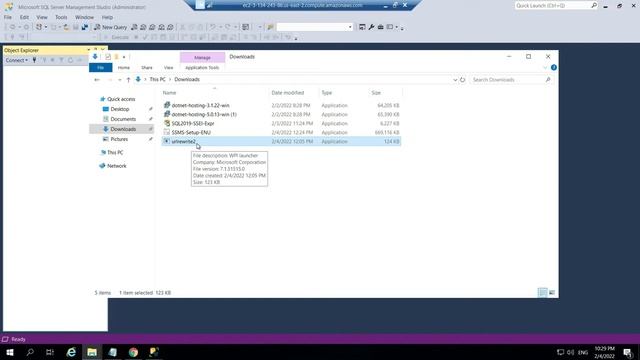Click Connect plug icon in Object Explorer
Viewport: 640px width, 360px height.
click(34, 60)
